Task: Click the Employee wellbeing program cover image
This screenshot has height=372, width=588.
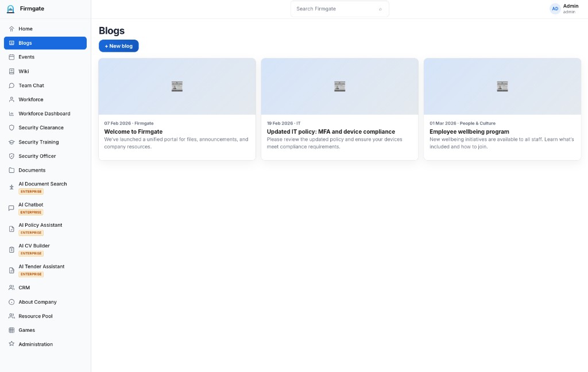Action: (502, 86)
